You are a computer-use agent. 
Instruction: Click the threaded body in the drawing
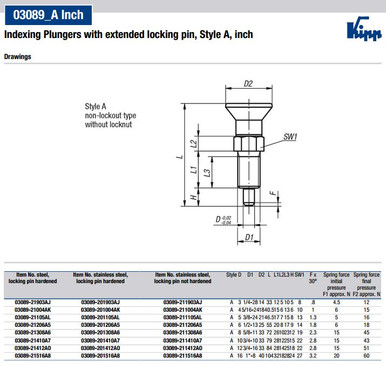point(249,170)
